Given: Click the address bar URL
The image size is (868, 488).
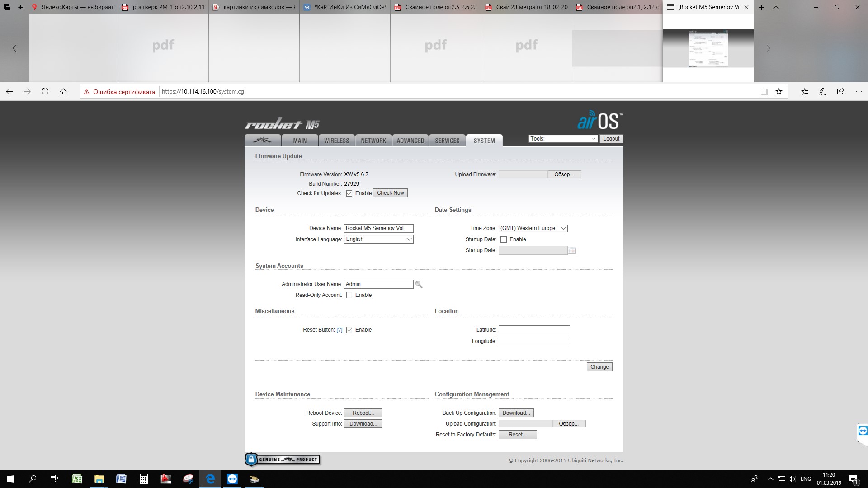Looking at the screenshot, I should pos(203,91).
